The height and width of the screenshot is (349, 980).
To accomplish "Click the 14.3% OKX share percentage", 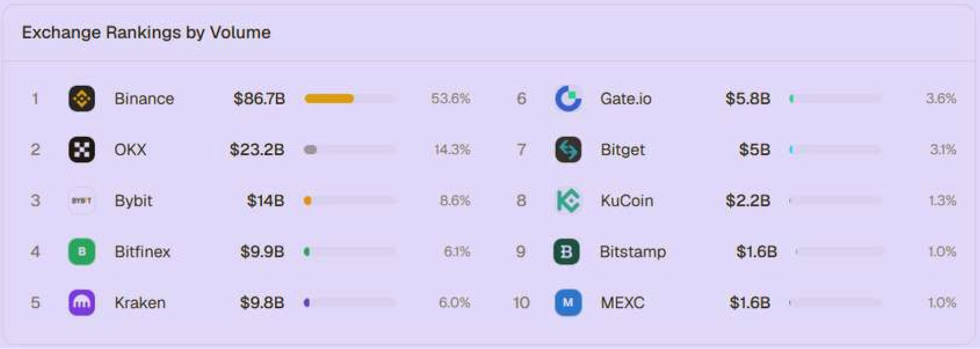I will pos(452,150).
